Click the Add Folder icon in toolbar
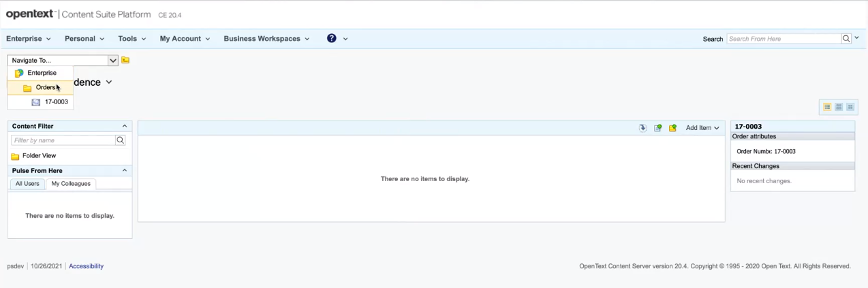Viewport: 868px width, 288px height. tap(672, 128)
